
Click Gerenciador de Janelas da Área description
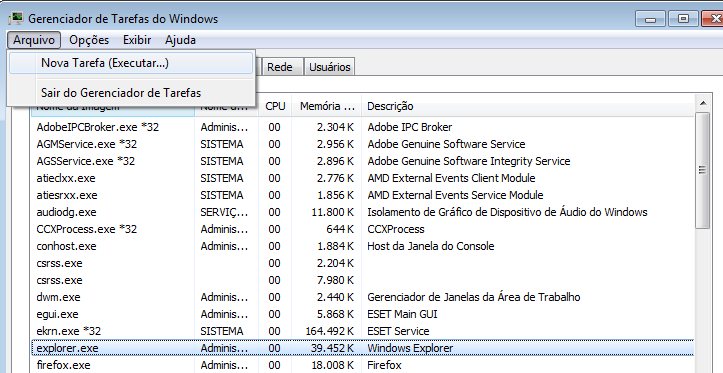[474, 297]
